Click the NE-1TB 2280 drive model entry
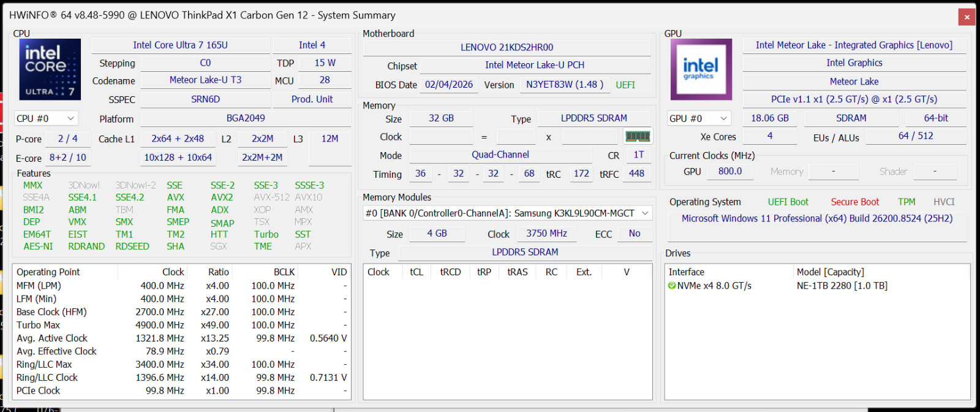Viewport: 980px width, 412px height. (842, 286)
